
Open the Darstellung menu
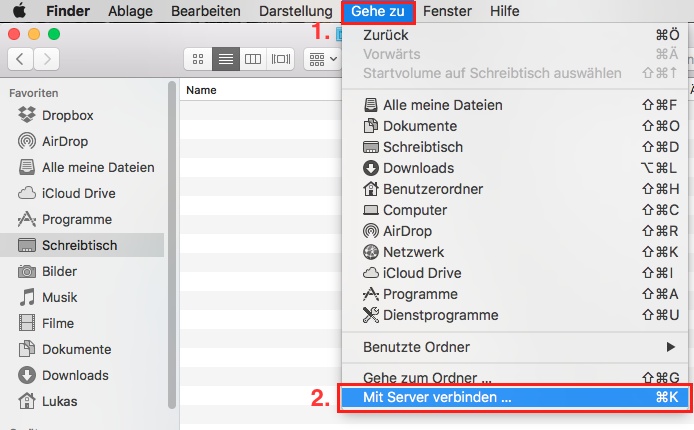tap(296, 11)
